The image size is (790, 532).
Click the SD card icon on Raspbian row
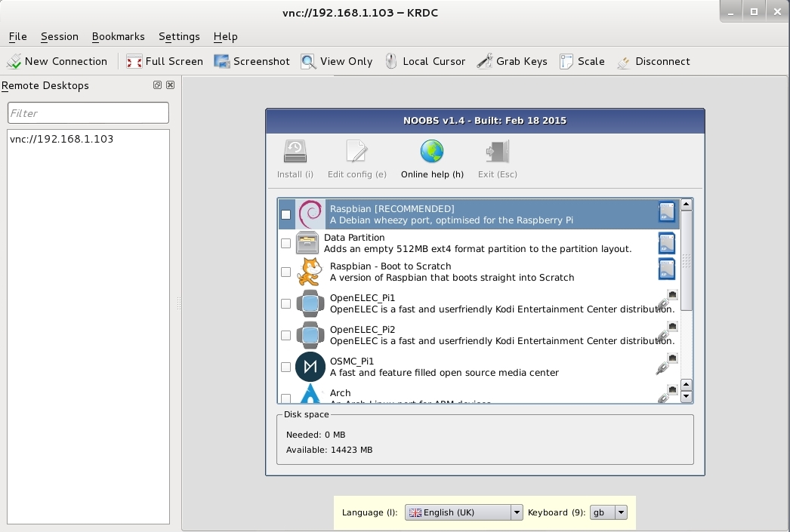(667, 212)
